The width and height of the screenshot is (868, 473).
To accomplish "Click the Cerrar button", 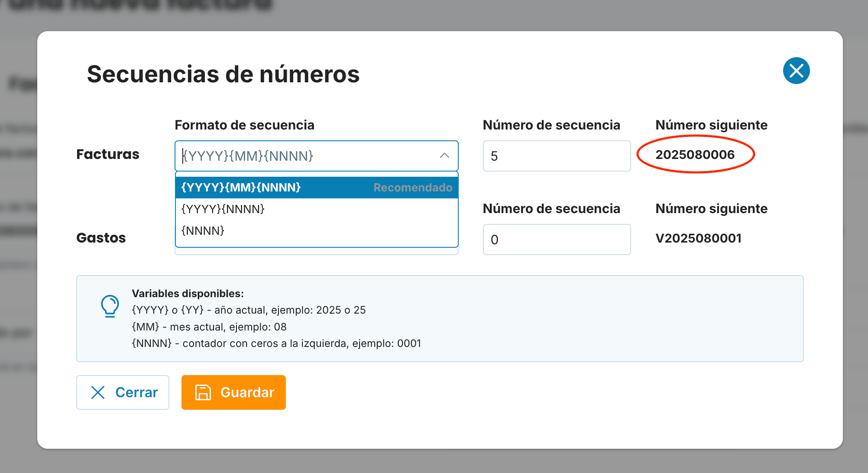I will 123,392.
